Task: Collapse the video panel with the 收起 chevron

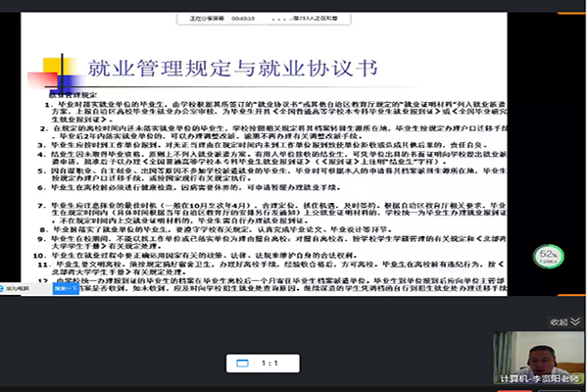Action: 577,320
